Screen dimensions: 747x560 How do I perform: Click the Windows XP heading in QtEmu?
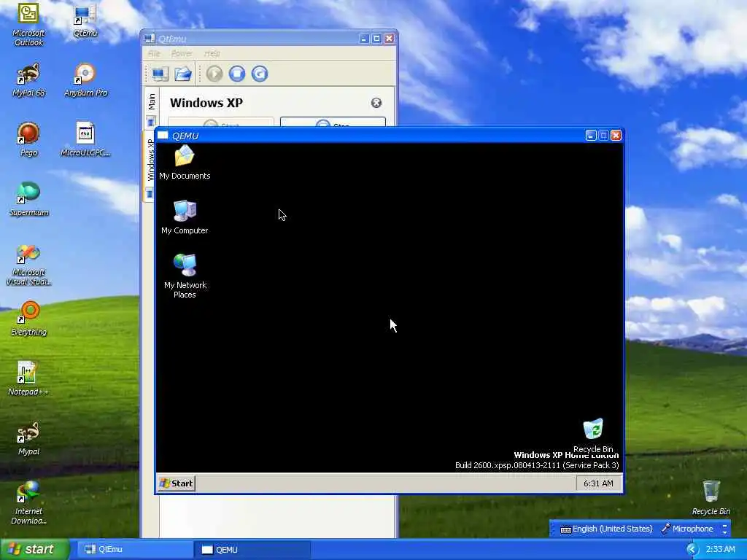click(206, 103)
